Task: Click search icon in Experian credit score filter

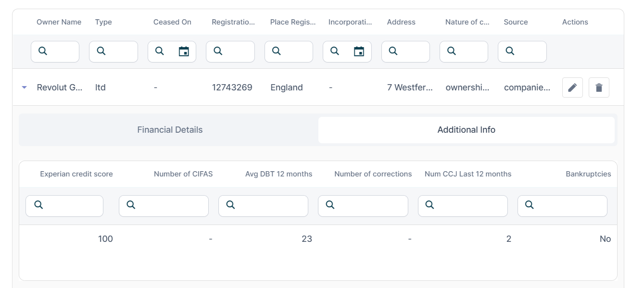Action: click(39, 205)
